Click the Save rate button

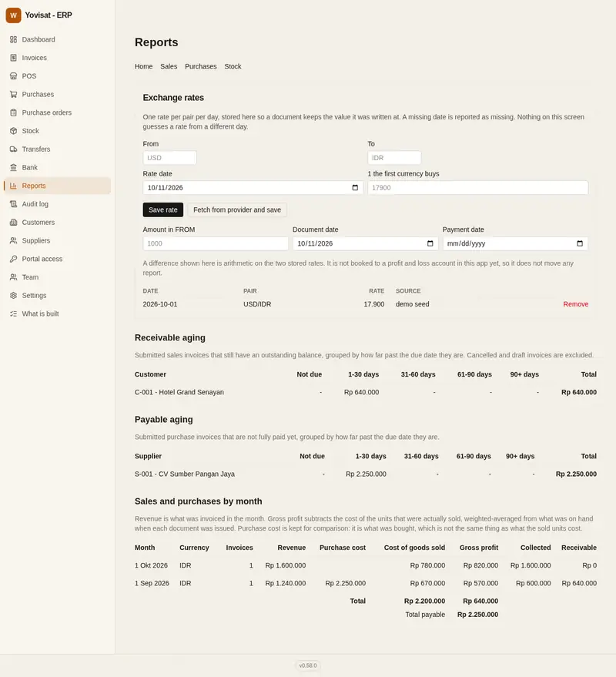[x=163, y=209]
